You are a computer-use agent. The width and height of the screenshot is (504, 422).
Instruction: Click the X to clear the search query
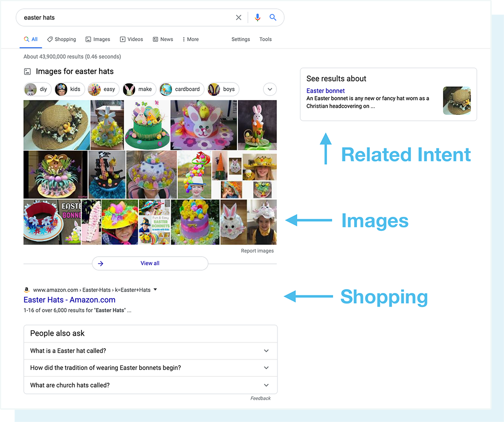(x=238, y=17)
